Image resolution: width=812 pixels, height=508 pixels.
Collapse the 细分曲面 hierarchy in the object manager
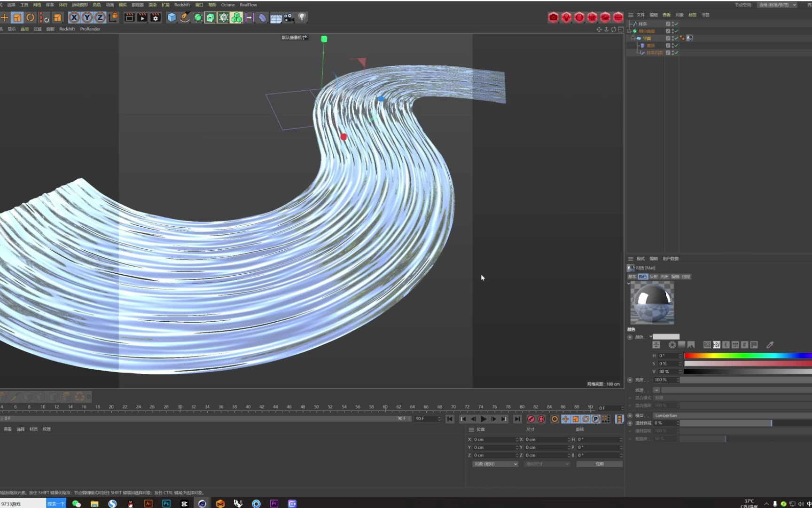pos(629,30)
